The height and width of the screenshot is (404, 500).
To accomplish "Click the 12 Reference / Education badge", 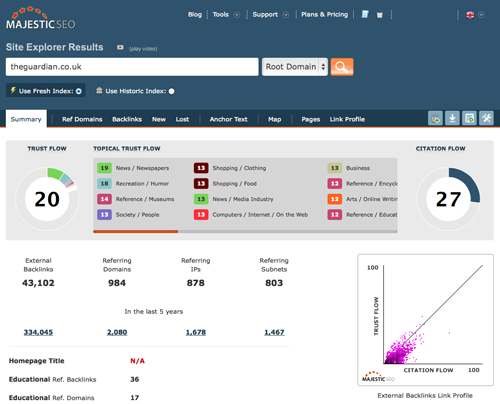I will (x=335, y=215).
